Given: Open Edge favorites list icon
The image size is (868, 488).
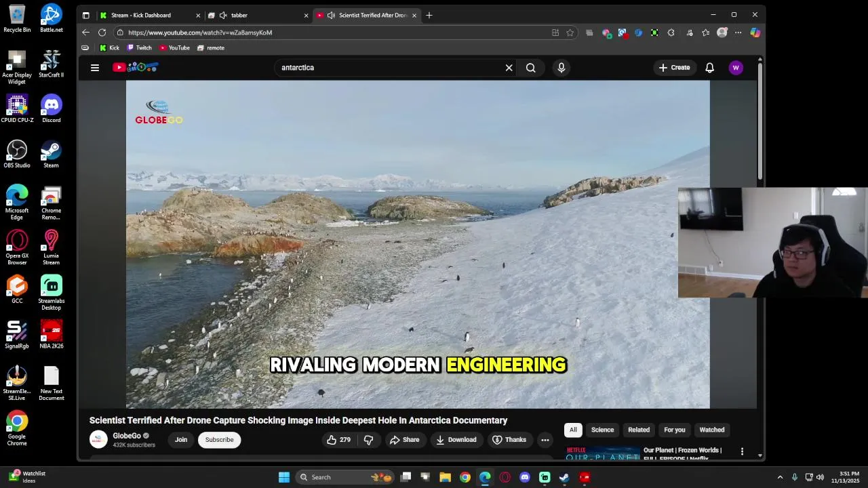Looking at the screenshot, I should (x=706, y=33).
